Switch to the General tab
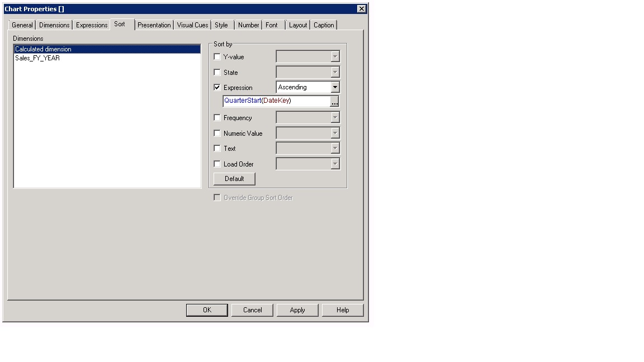 pyautogui.click(x=22, y=25)
